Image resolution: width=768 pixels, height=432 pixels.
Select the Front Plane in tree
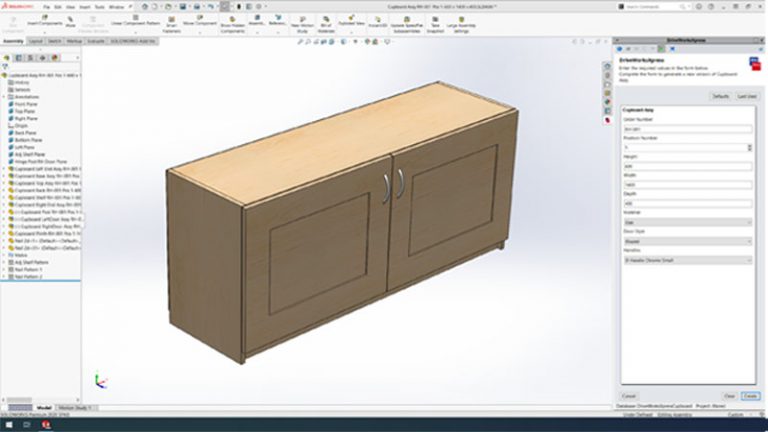26,104
